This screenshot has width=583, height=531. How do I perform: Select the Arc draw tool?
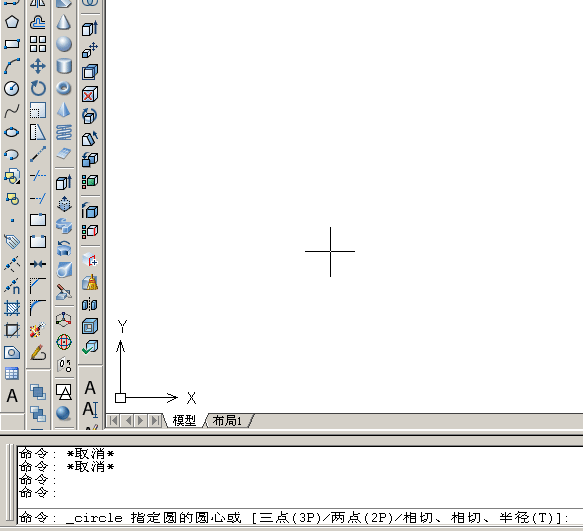pos(12,66)
